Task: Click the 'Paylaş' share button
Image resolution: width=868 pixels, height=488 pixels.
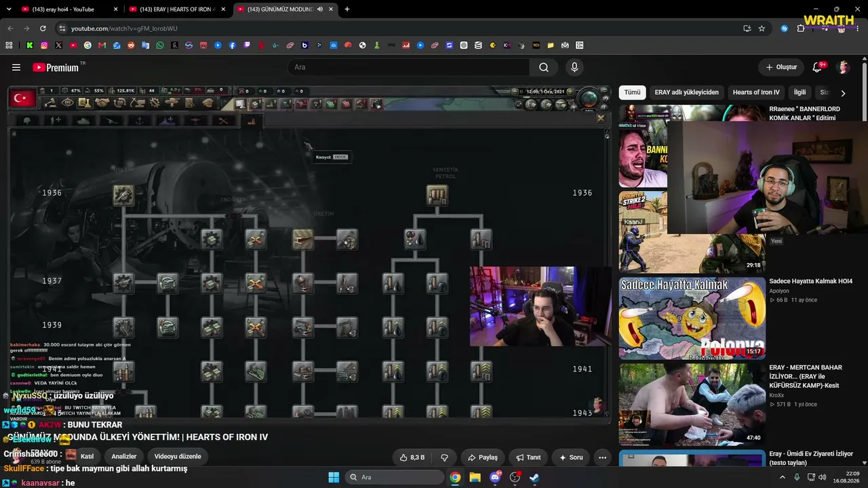Action: [482, 457]
